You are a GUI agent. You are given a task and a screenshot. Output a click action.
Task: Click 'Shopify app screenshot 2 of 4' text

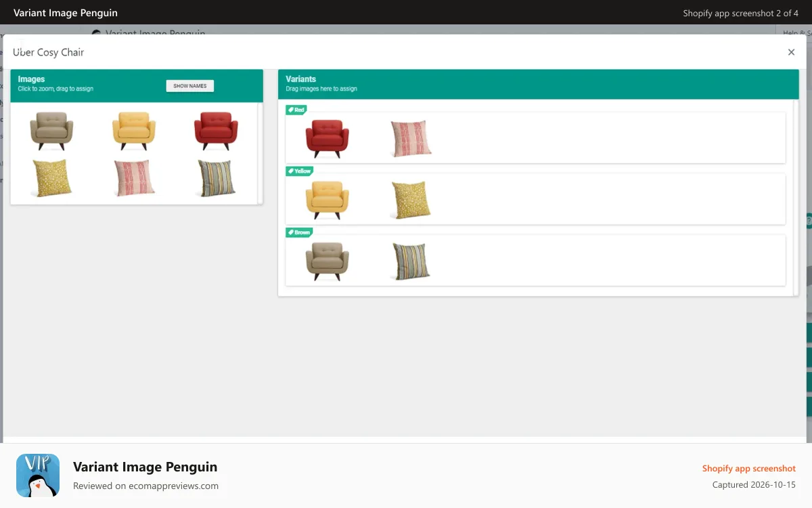(x=741, y=13)
